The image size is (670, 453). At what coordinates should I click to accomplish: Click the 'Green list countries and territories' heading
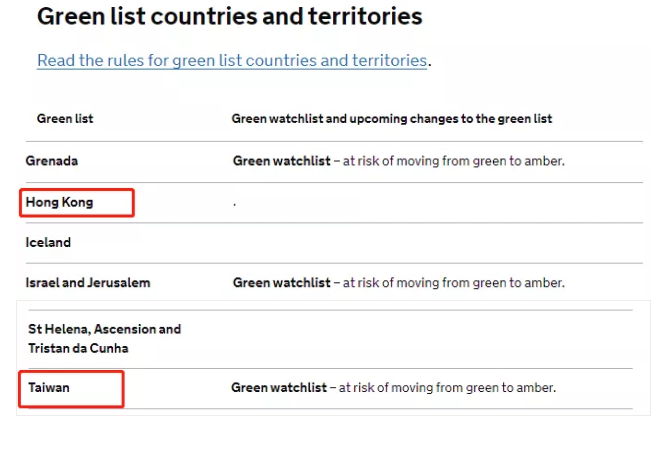pos(229,17)
